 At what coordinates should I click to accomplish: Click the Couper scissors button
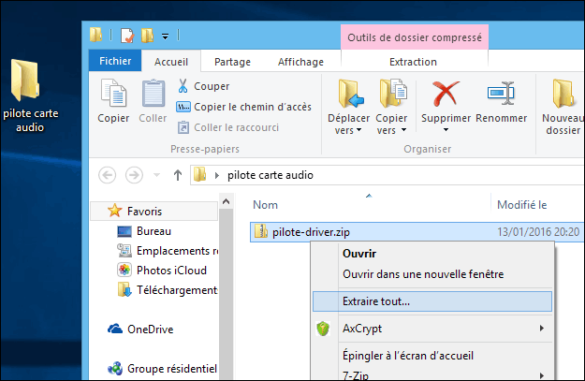point(203,86)
